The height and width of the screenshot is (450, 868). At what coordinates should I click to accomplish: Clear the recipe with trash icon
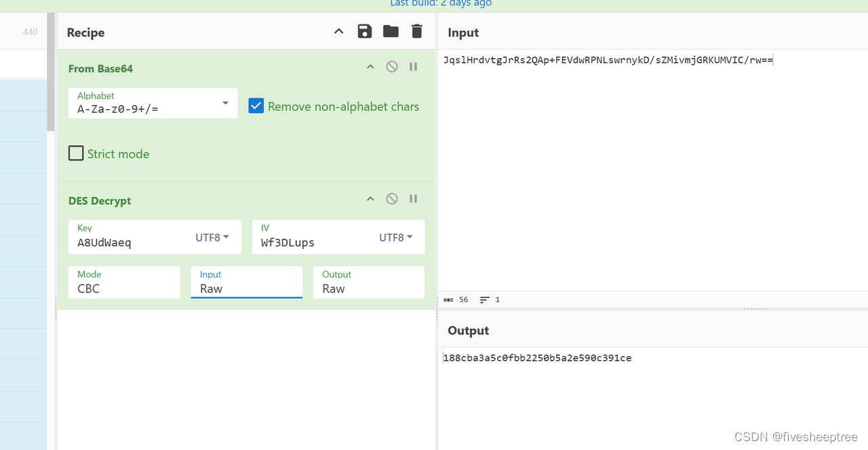[x=416, y=31]
